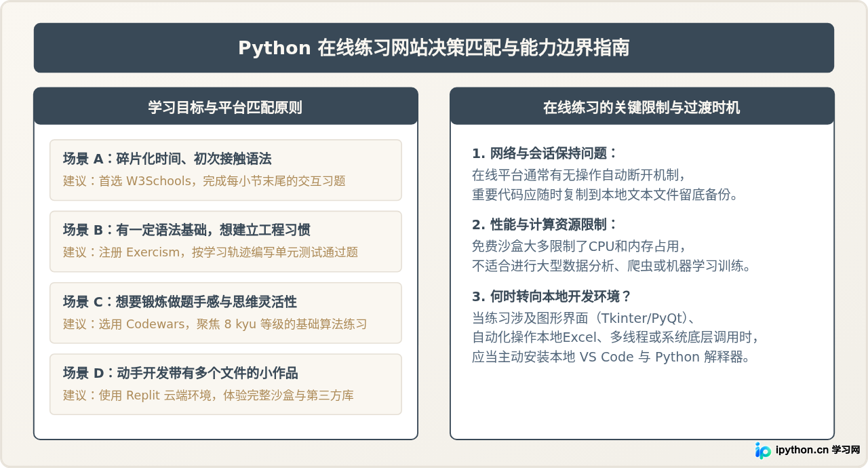Click the line '免费沙盒大多限制了CPU和内存占用，'
Screen dimensions: 868x468
click(x=580, y=246)
